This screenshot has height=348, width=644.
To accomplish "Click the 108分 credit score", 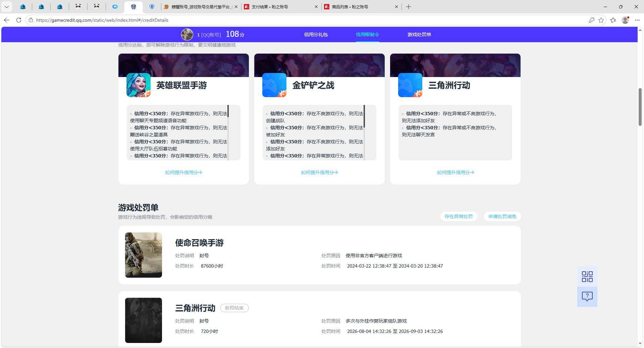I will pyautogui.click(x=235, y=34).
